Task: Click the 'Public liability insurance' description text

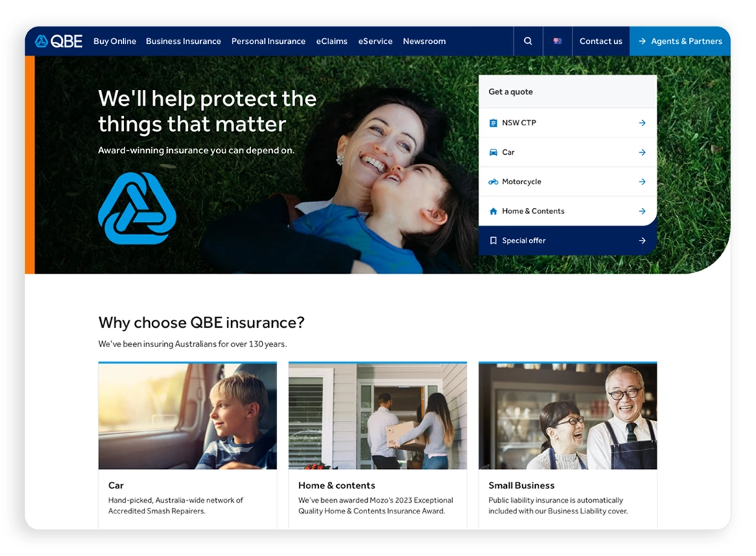Action: click(x=558, y=506)
